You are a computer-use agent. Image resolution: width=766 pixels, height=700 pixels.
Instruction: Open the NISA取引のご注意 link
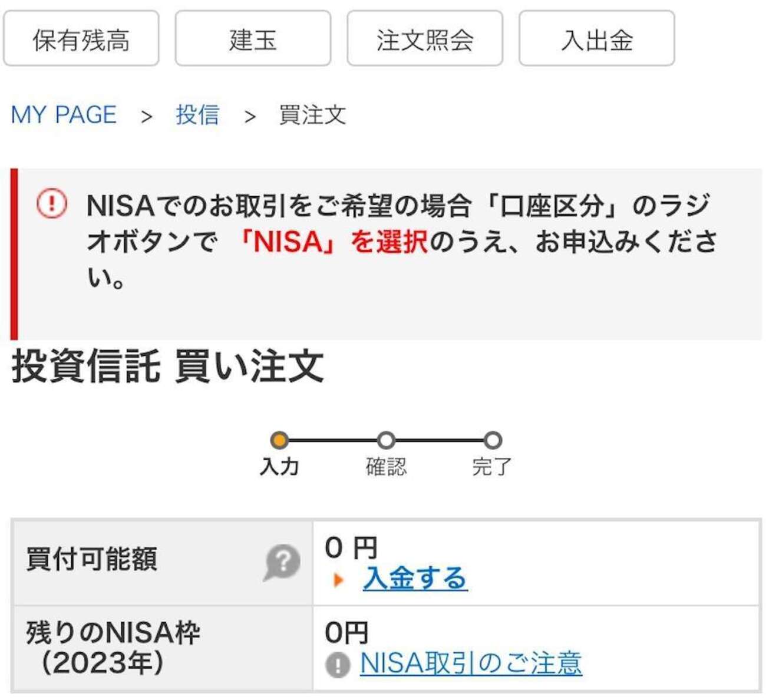pos(471,663)
